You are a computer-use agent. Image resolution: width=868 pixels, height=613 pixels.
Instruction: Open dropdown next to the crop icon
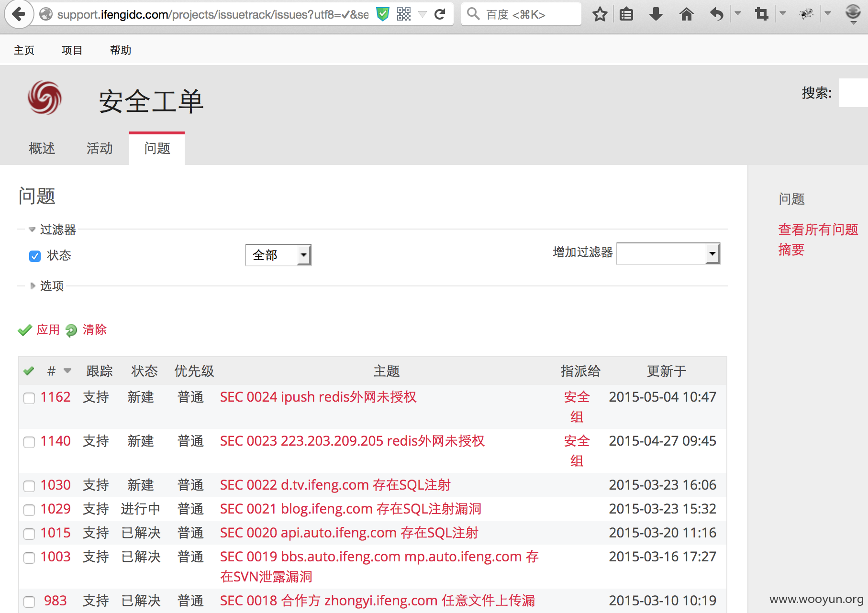tap(783, 13)
